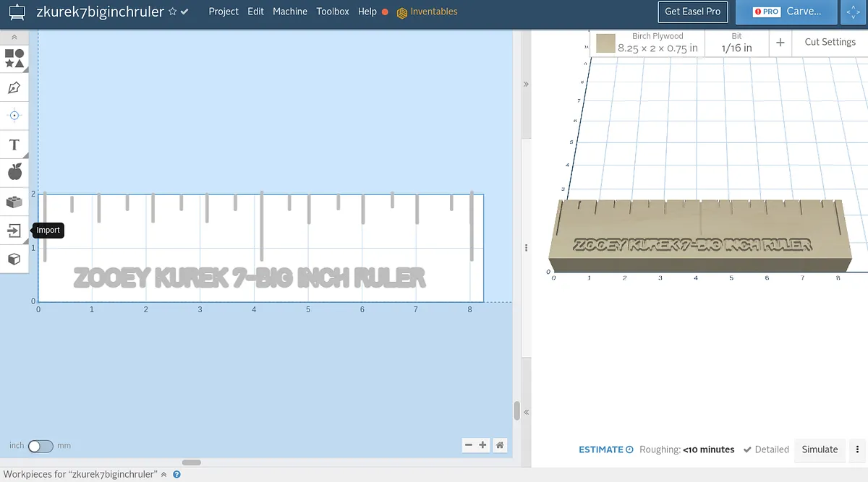Select the Pen drawing tool

(14, 88)
